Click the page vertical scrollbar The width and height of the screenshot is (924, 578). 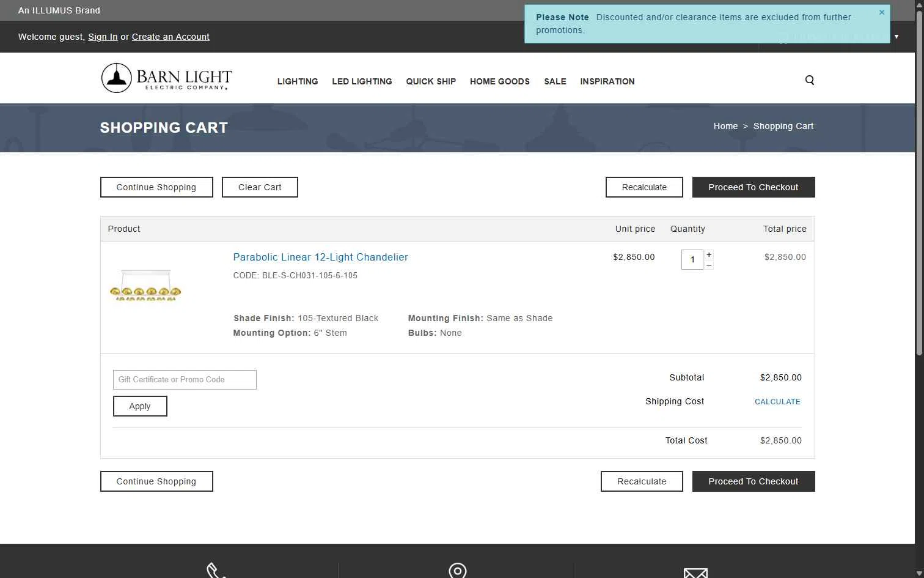tap(919, 183)
